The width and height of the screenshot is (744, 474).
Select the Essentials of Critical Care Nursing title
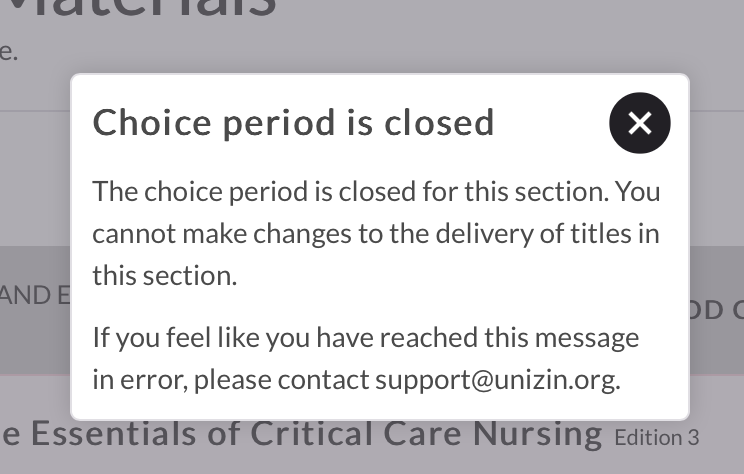(x=302, y=434)
